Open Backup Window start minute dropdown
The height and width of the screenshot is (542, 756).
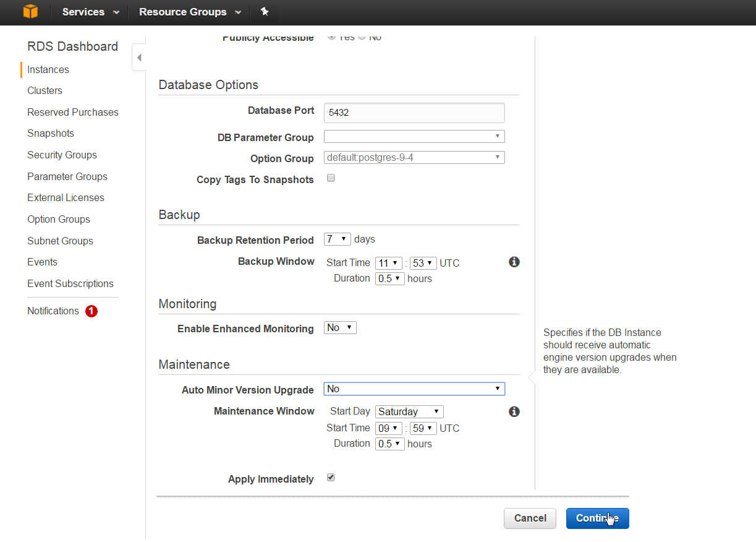pos(423,263)
